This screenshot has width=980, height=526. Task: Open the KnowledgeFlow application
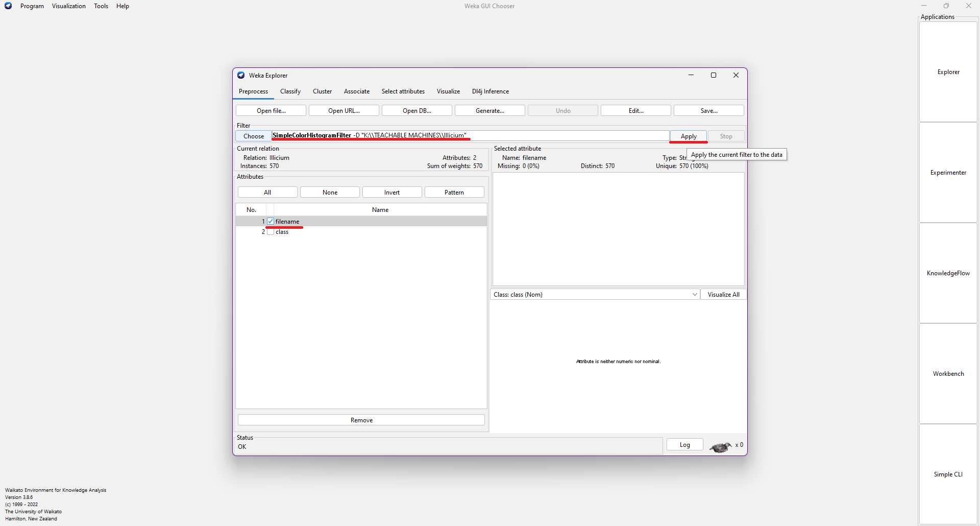(948, 273)
